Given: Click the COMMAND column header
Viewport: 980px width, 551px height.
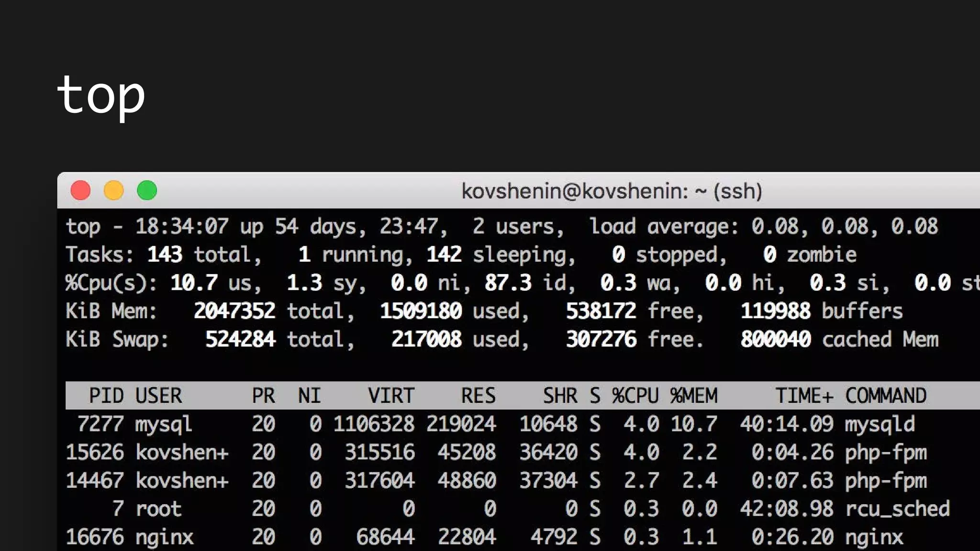Looking at the screenshot, I should (x=886, y=396).
